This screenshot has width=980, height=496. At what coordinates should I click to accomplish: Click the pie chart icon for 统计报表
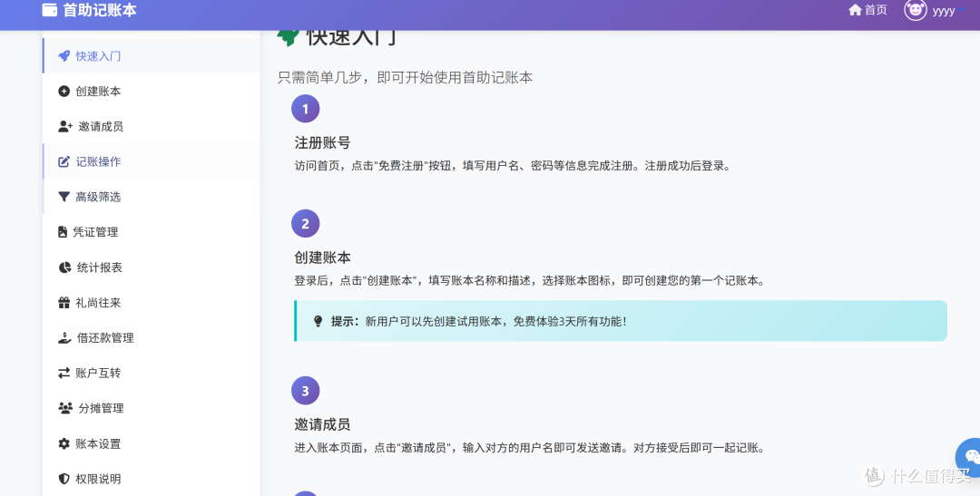(64, 267)
